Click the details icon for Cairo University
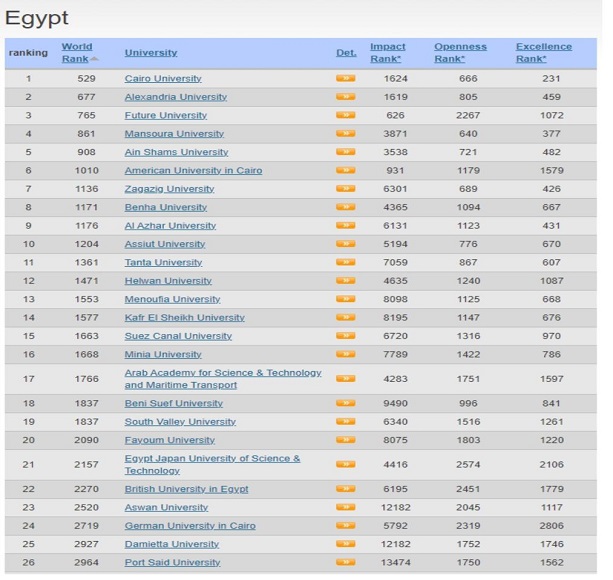 click(345, 78)
